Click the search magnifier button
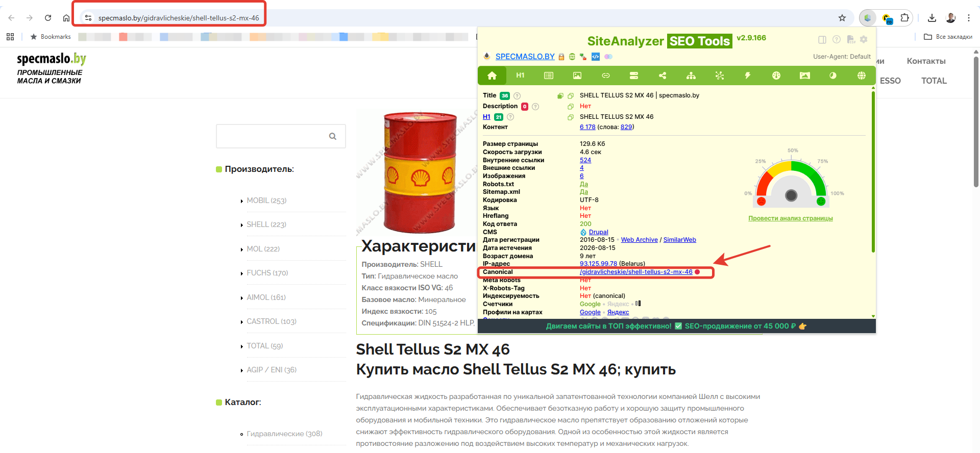Viewport: 980px width, 453px height. [333, 136]
